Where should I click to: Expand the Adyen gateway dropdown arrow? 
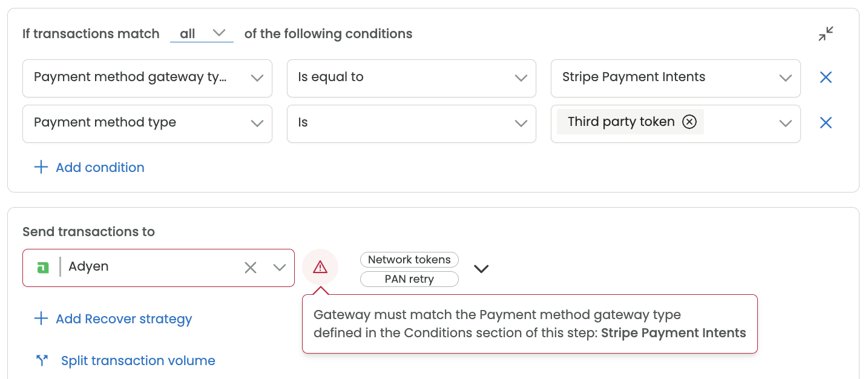(279, 268)
